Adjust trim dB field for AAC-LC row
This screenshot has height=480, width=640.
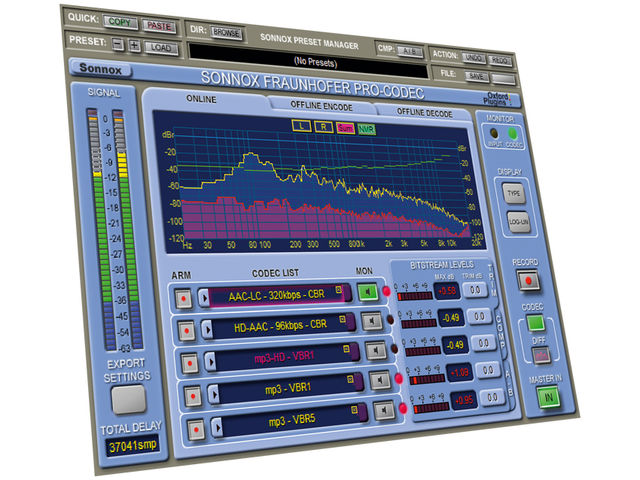click(475, 290)
